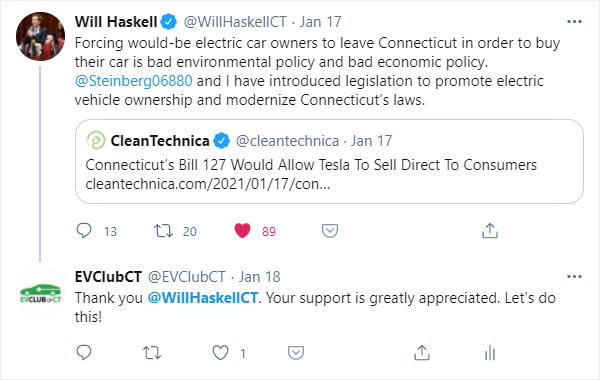This screenshot has width=600, height=380.
Task: Save EVClubCT's tweet via pocket icon
Action: tap(296, 353)
